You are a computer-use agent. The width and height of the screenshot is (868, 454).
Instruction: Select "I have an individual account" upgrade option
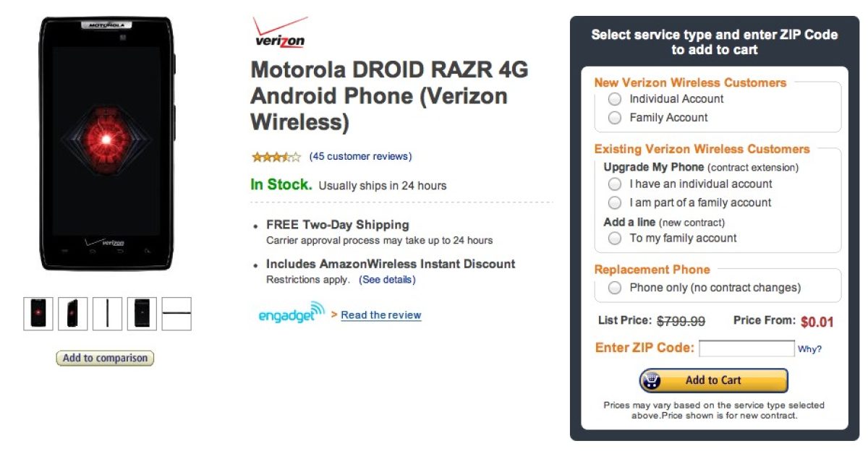[615, 184]
